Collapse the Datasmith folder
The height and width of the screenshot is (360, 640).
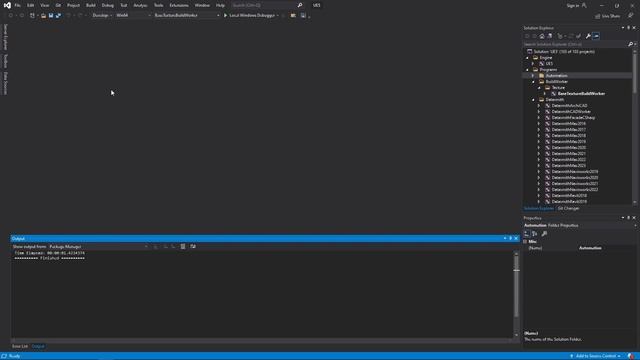pos(533,100)
